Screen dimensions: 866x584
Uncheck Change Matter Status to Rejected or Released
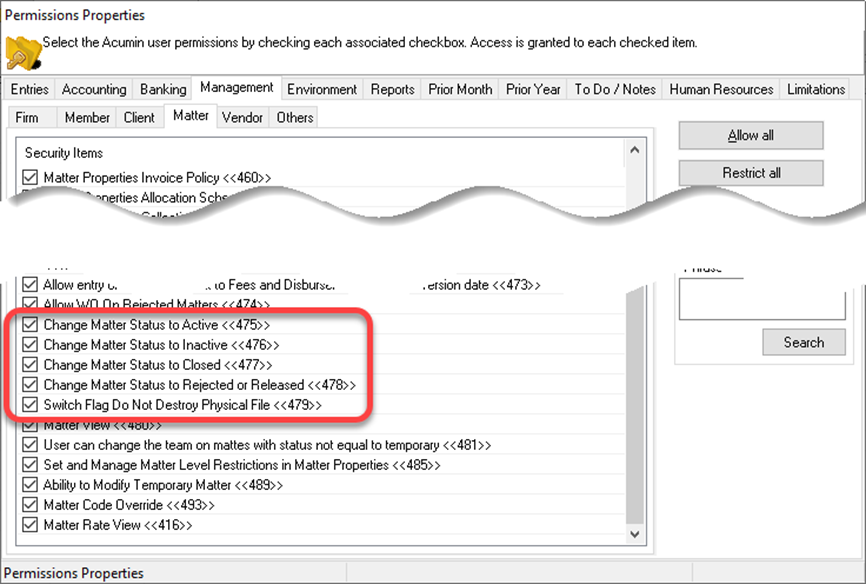30,385
